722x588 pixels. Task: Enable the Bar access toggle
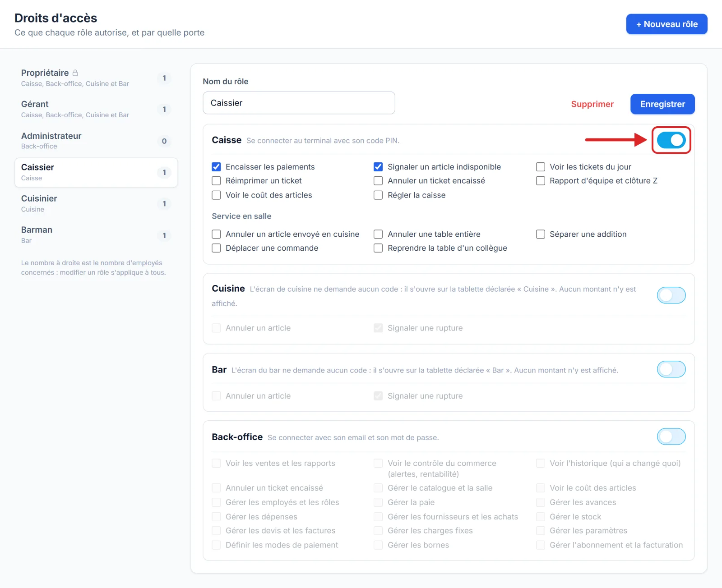[x=671, y=369]
